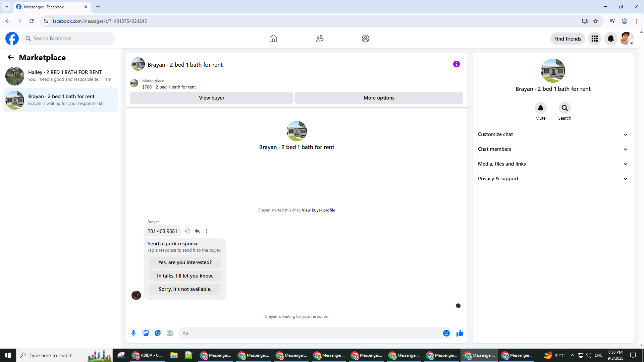Reload the page in Chrome

32,21
